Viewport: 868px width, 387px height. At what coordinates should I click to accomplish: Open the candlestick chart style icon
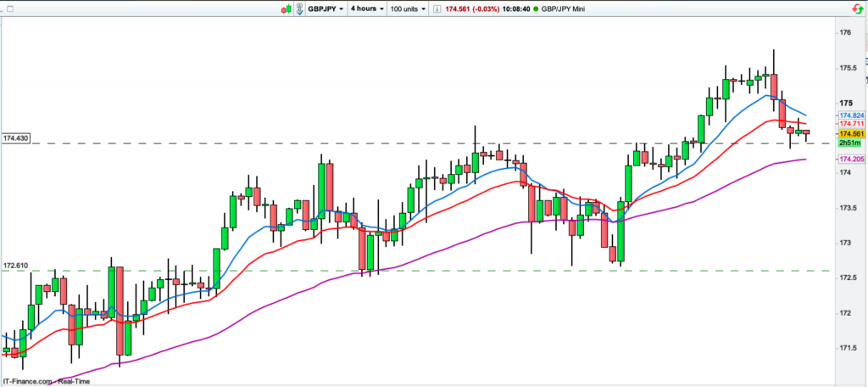[287, 8]
